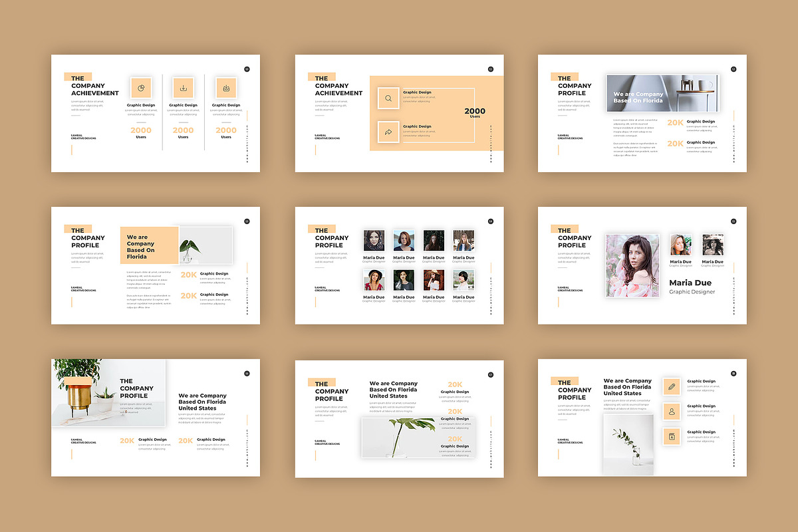Select portrait of woman wearing a headscarf
The image size is (798, 532).
pyautogui.click(x=374, y=241)
